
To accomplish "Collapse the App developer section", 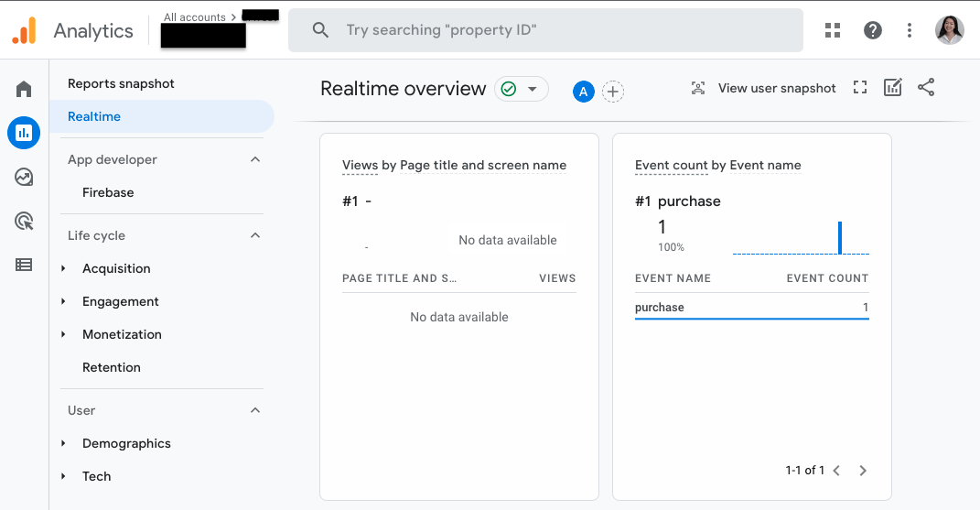I will (x=255, y=159).
